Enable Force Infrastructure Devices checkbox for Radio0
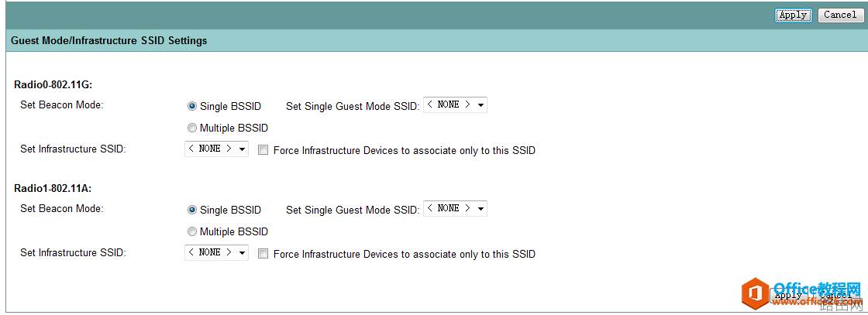The width and height of the screenshot is (868, 315). 263,150
